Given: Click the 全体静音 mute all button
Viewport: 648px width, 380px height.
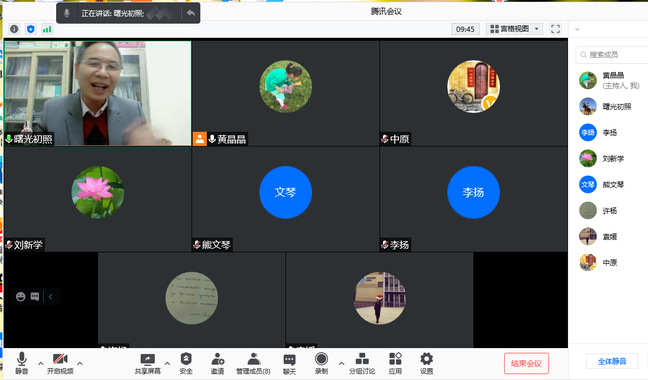Looking at the screenshot, I should click(x=612, y=361).
